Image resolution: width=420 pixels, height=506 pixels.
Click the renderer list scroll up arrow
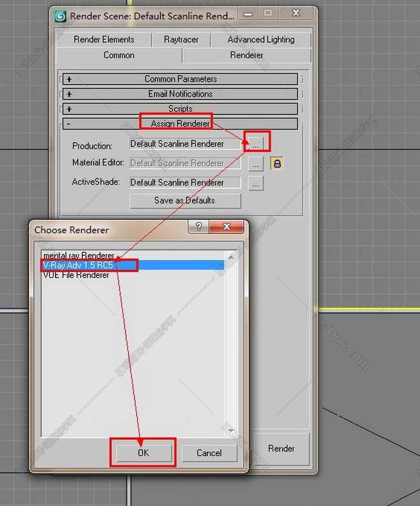(231, 257)
